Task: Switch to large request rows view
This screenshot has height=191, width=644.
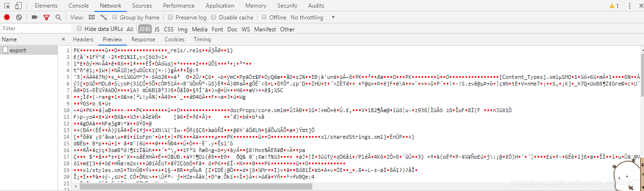Action: coord(91,17)
